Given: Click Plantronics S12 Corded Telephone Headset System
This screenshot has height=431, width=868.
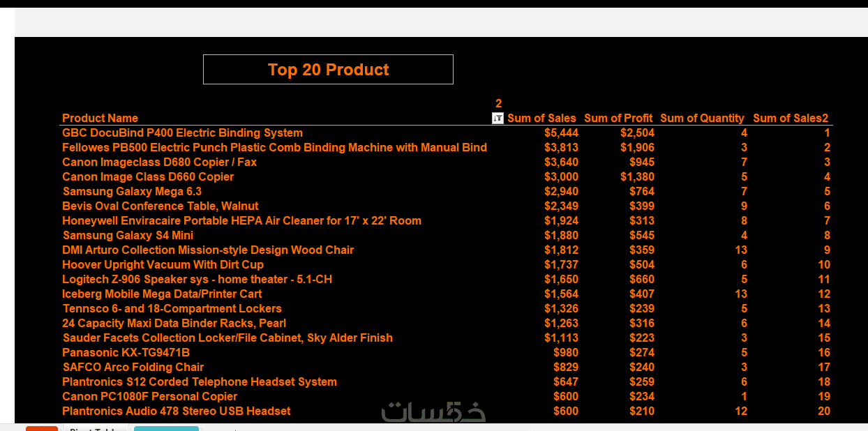Looking at the screenshot, I should pyautogui.click(x=200, y=382).
